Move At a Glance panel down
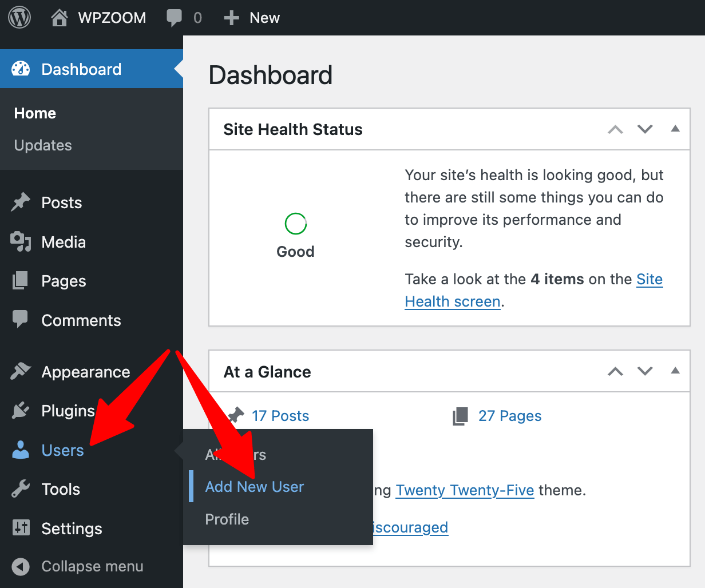The width and height of the screenshot is (705, 588). pos(645,372)
